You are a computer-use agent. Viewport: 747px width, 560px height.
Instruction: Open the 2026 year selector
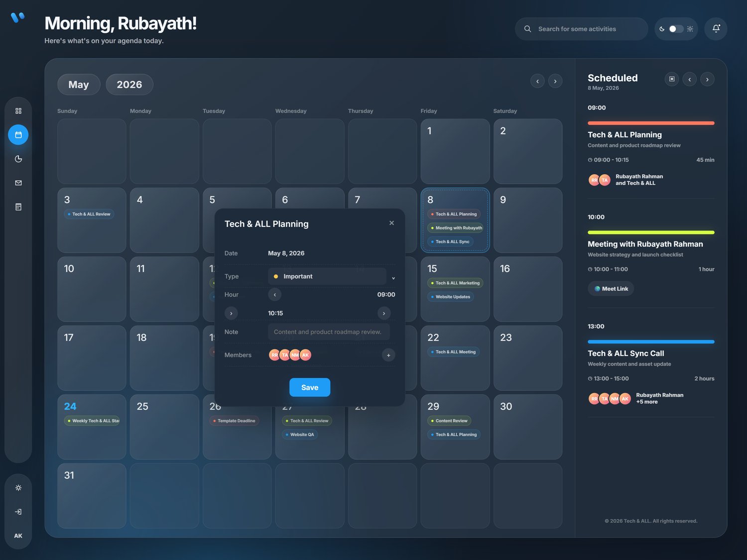coord(129,85)
